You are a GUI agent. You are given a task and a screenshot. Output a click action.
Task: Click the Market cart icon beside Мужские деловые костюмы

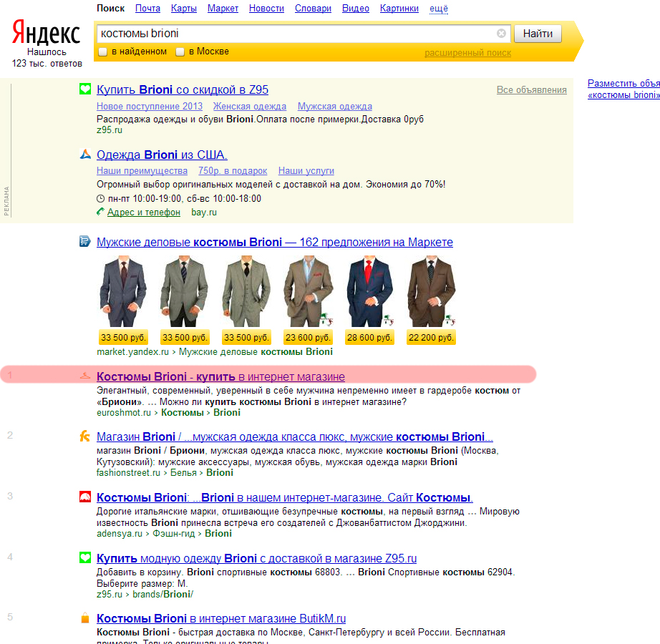85,241
